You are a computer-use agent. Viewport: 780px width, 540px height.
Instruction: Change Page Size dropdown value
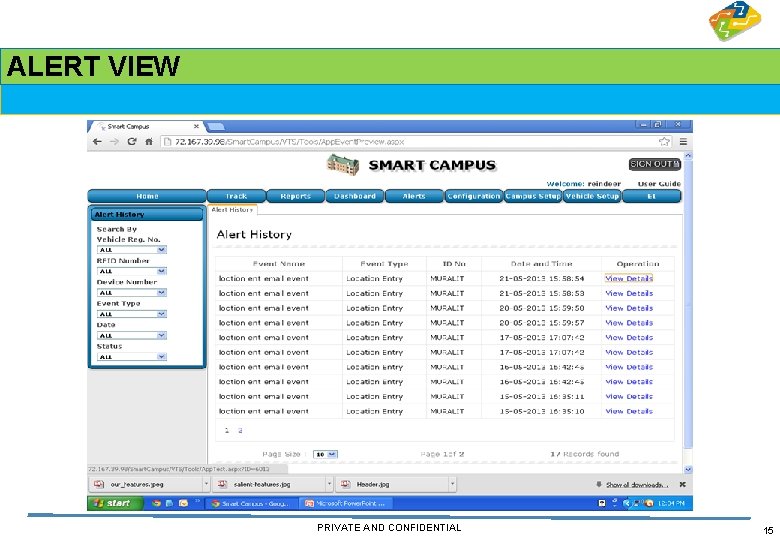coord(325,454)
